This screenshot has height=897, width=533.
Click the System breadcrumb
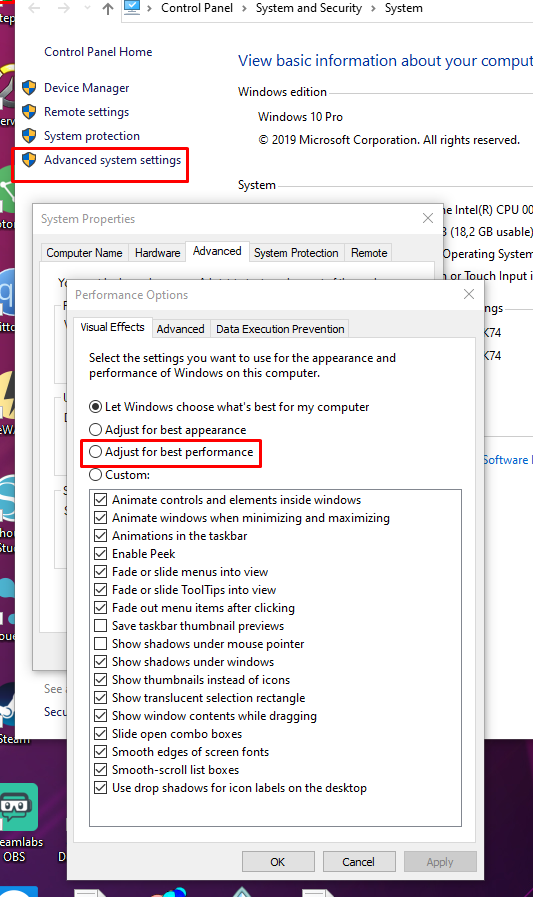[403, 8]
